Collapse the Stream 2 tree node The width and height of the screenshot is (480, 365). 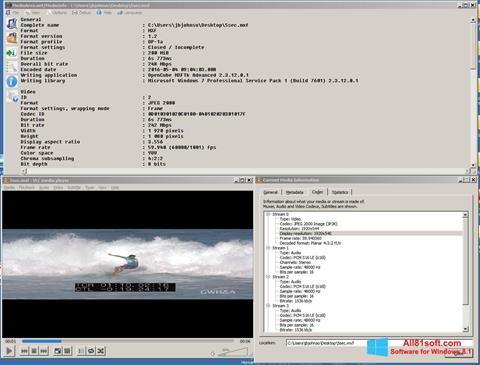[x=268, y=277]
